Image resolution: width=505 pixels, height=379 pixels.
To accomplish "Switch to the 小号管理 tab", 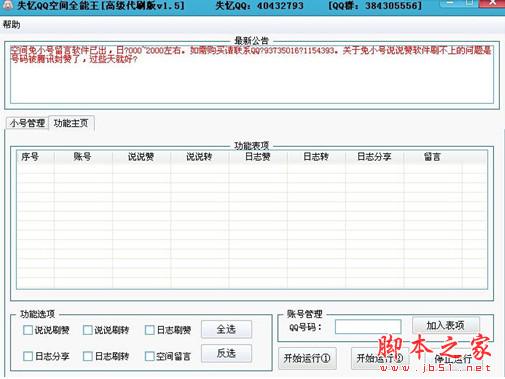I will point(27,123).
